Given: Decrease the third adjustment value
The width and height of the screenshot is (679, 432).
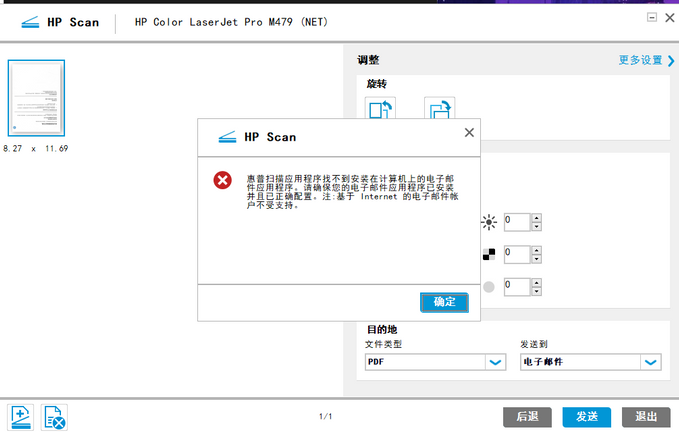Looking at the screenshot, I should pos(537,291).
